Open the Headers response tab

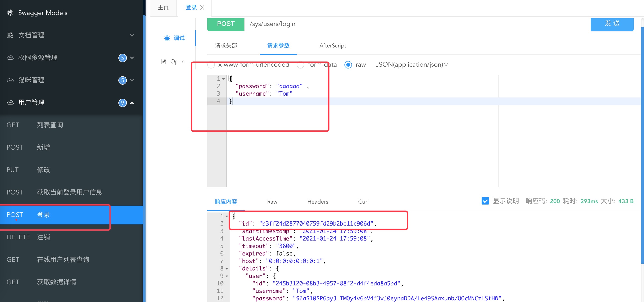(x=318, y=202)
